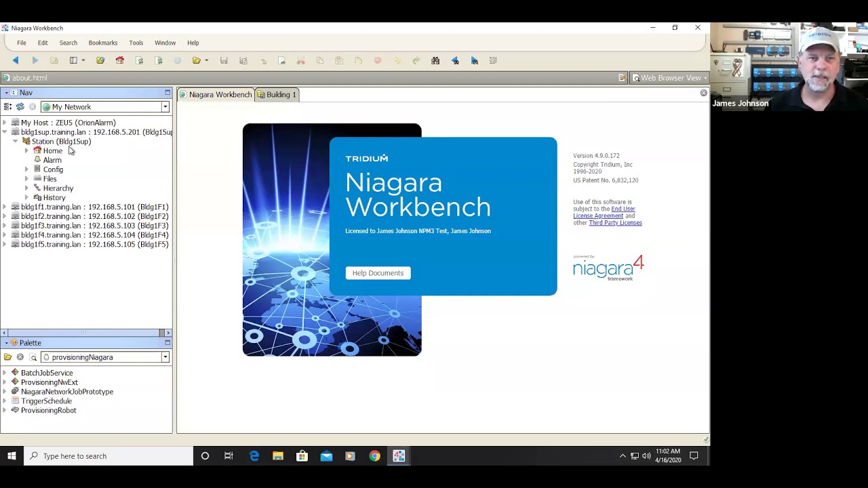Expand the Config node in the Nav tree

tap(26, 169)
